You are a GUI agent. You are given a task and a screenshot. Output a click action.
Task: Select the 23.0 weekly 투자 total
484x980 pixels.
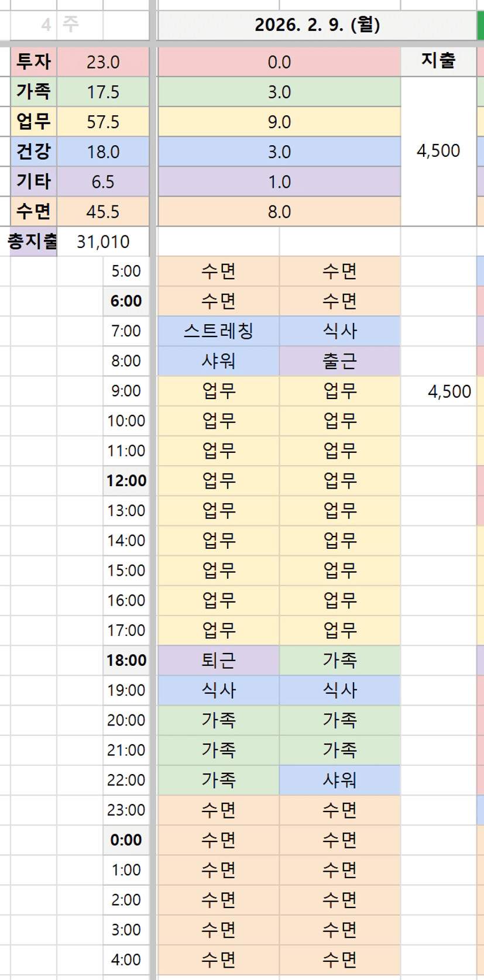(x=103, y=62)
